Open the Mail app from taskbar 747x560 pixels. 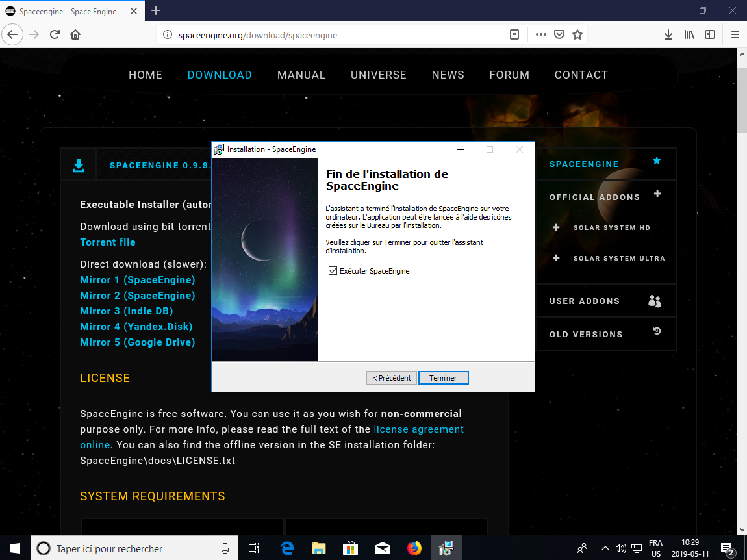click(383, 548)
